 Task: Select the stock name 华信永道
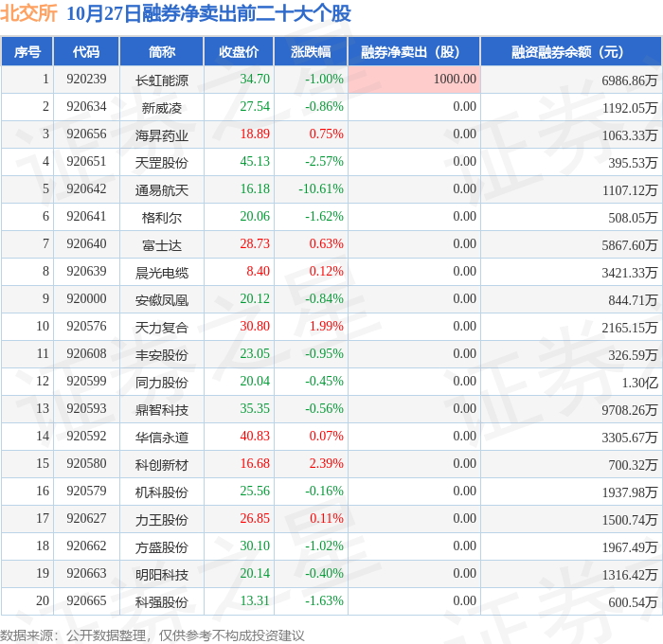click(162, 438)
